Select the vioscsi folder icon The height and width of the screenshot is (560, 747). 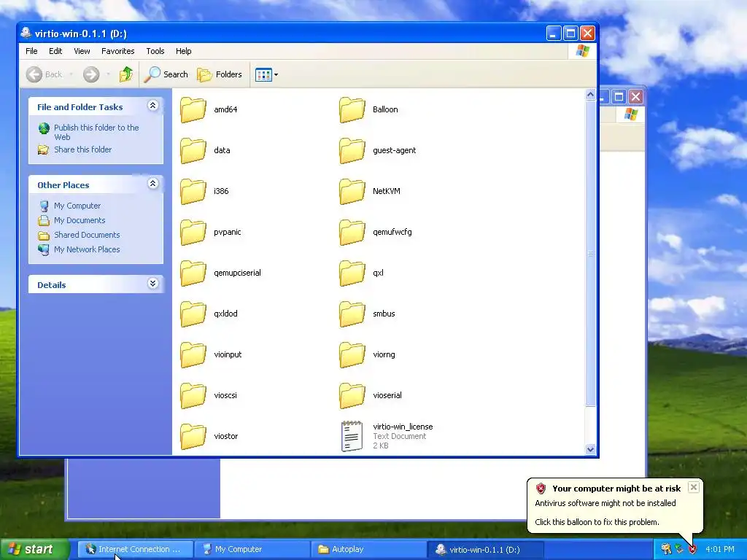pyautogui.click(x=193, y=396)
